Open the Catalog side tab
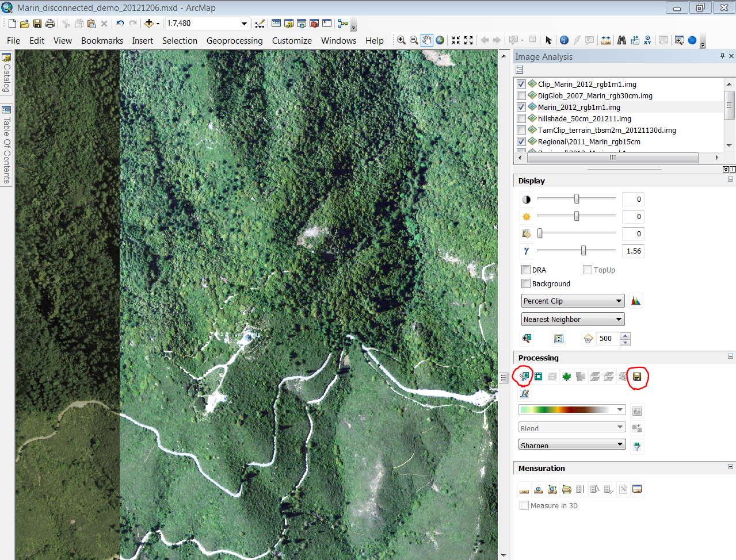This screenshot has width=736, height=560. coord(7,73)
